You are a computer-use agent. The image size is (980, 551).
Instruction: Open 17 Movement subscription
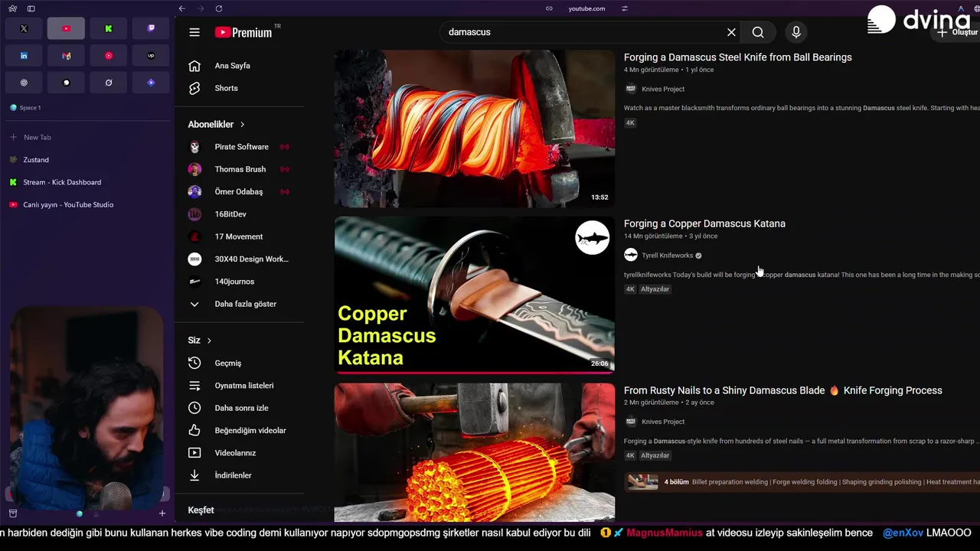pos(240,236)
